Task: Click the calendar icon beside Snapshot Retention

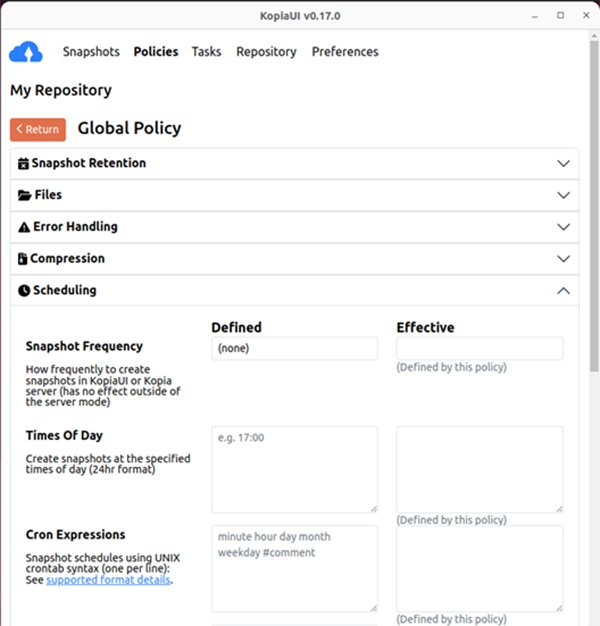Action: coord(24,164)
